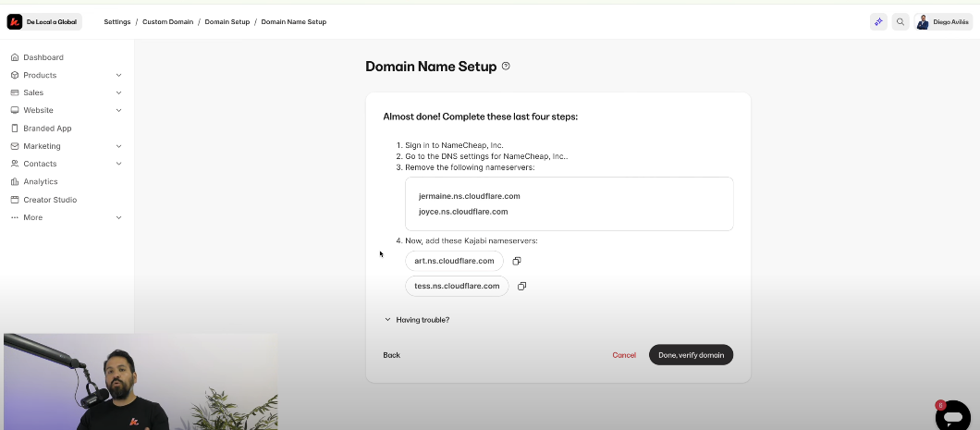Click 'Now, add these Kajabi nameservers' step

click(x=472, y=240)
